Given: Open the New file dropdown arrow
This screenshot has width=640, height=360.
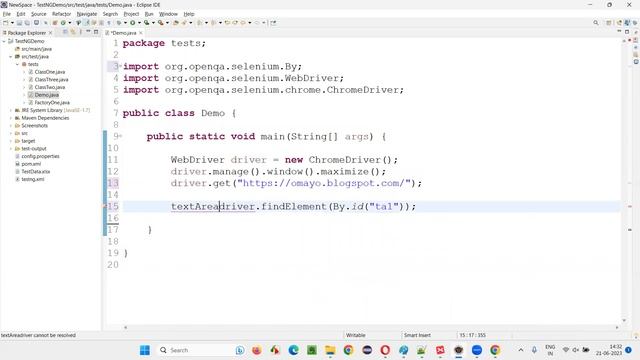Looking at the screenshot, I should coord(12,23).
